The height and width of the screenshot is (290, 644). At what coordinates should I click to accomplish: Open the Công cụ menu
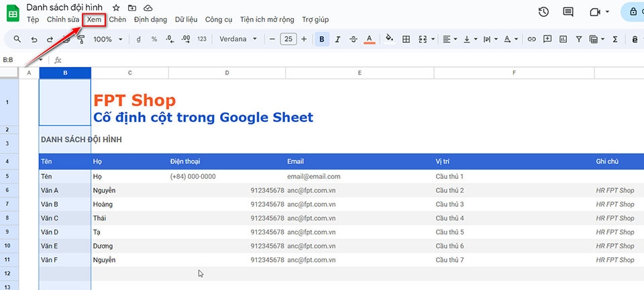219,19
